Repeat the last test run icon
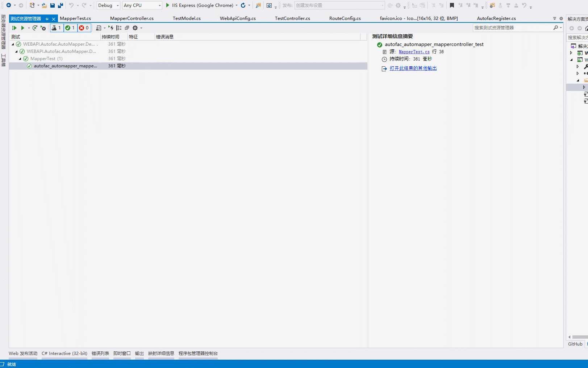 (x=35, y=28)
